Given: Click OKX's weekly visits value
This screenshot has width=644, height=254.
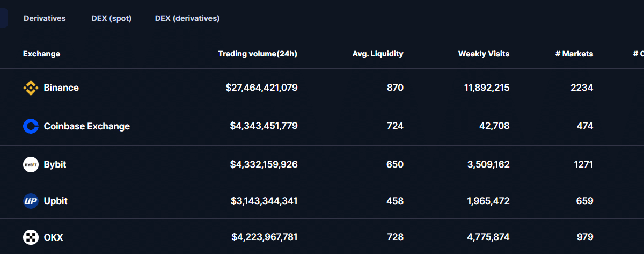Looking at the screenshot, I should [x=488, y=237].
